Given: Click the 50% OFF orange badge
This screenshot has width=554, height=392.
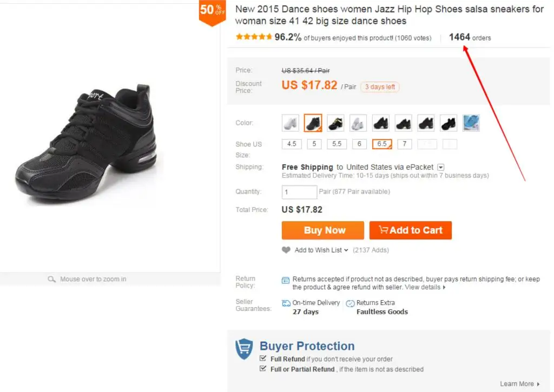Looking at the screenshot, I should click(x=212, y=12).
